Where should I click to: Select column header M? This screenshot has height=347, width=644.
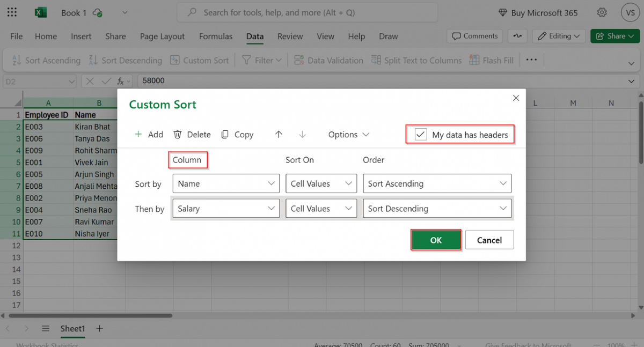pyautogui.click(x=573, y=103)
